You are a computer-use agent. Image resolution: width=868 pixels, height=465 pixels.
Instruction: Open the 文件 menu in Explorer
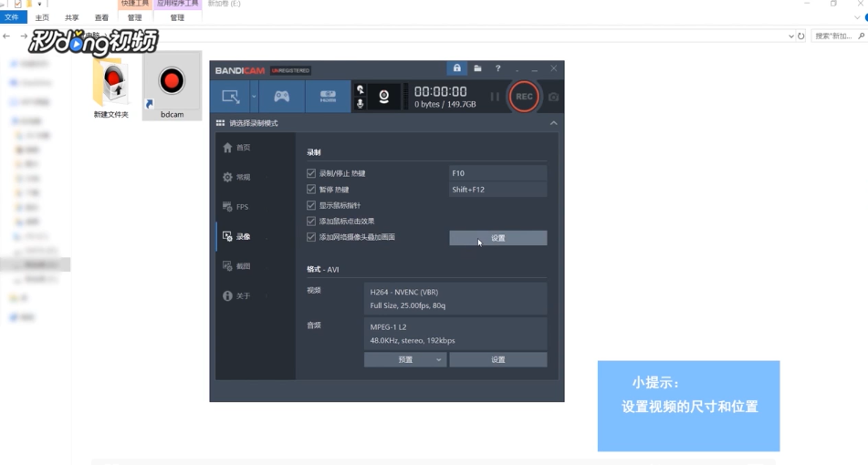point(12,17)
